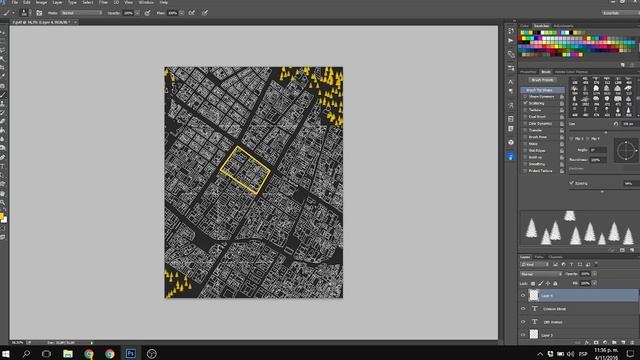Select Brush Tip Shape option
The height and width of the screenshot is (360, 640).
pyautogui.click(x=542, y=90)
